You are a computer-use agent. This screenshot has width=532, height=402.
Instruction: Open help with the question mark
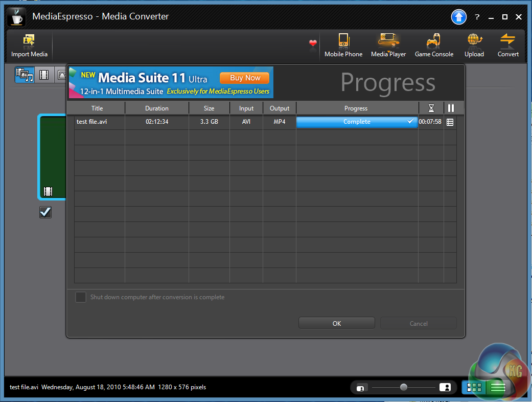(x=477, y=17)
